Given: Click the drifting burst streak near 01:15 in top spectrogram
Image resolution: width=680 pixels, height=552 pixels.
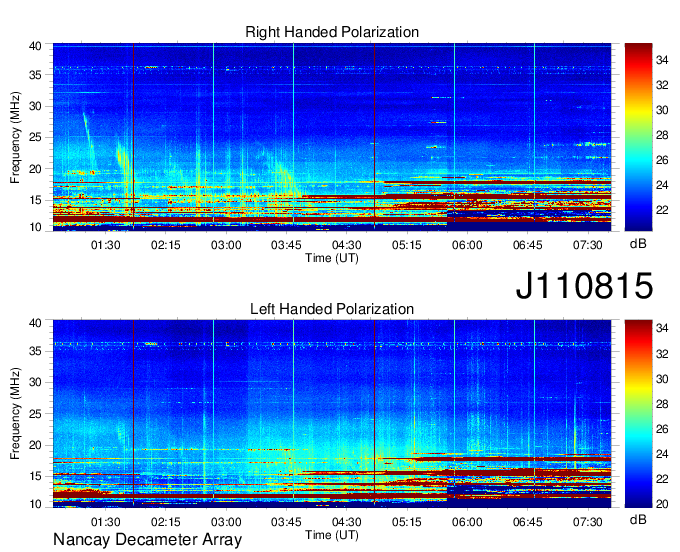Looking at the screenshot, I should click(x=89, y=140).
